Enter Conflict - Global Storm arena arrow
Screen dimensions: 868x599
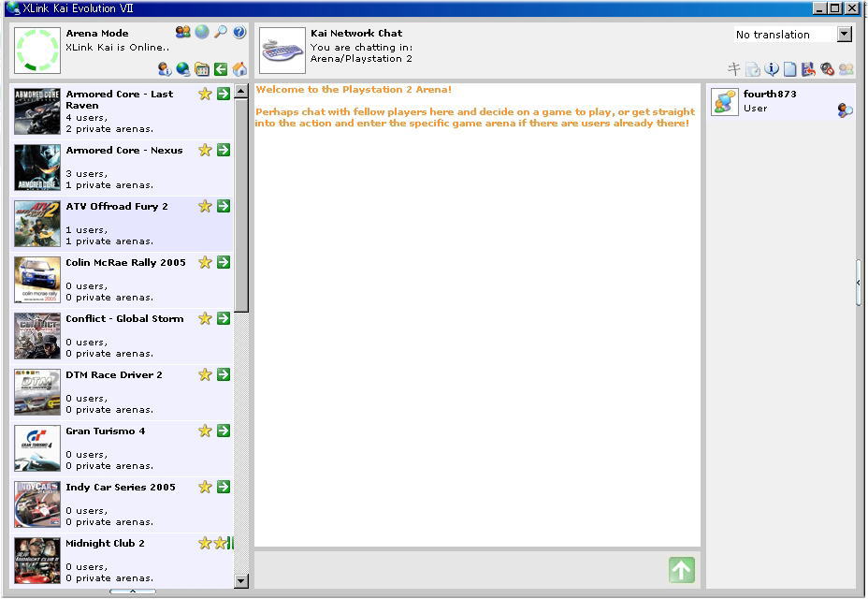224,318
